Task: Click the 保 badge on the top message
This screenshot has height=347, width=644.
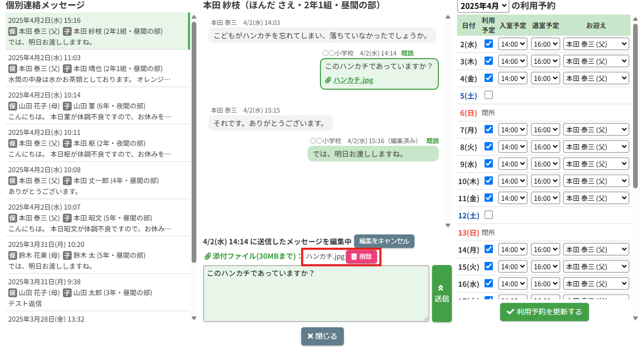Action: point(12,31)
